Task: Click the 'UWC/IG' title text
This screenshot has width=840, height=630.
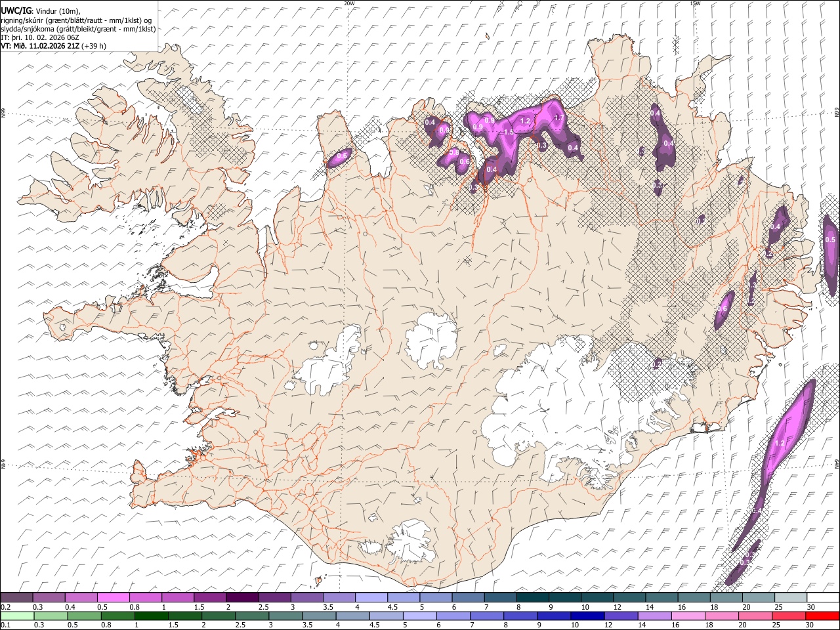Action: click(16, 10)
